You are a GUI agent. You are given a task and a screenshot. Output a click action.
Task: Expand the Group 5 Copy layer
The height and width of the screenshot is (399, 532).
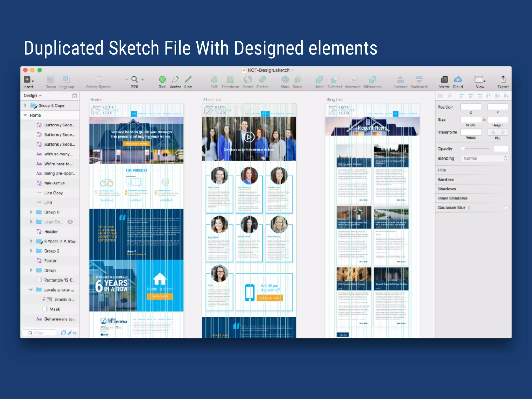(x=25, y=105)
